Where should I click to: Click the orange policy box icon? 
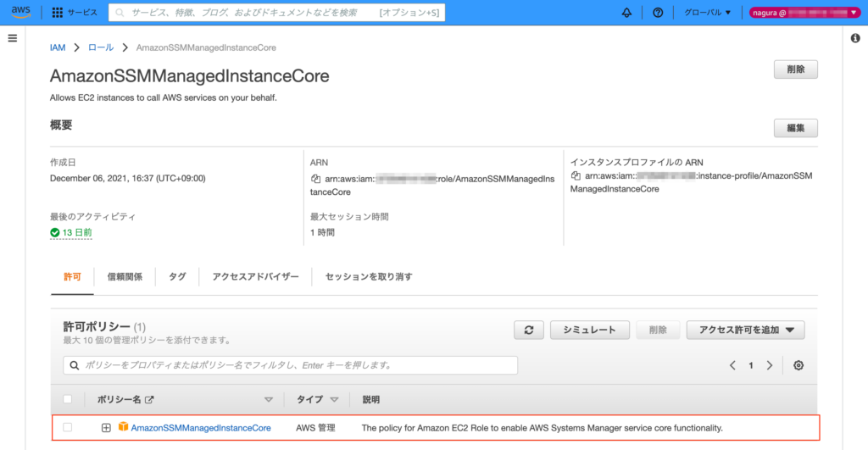(123, 427)
